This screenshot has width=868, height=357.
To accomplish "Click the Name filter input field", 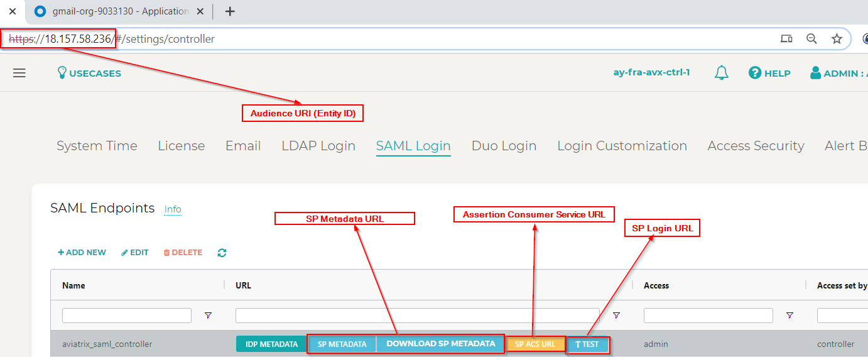I will coord(127,316).
